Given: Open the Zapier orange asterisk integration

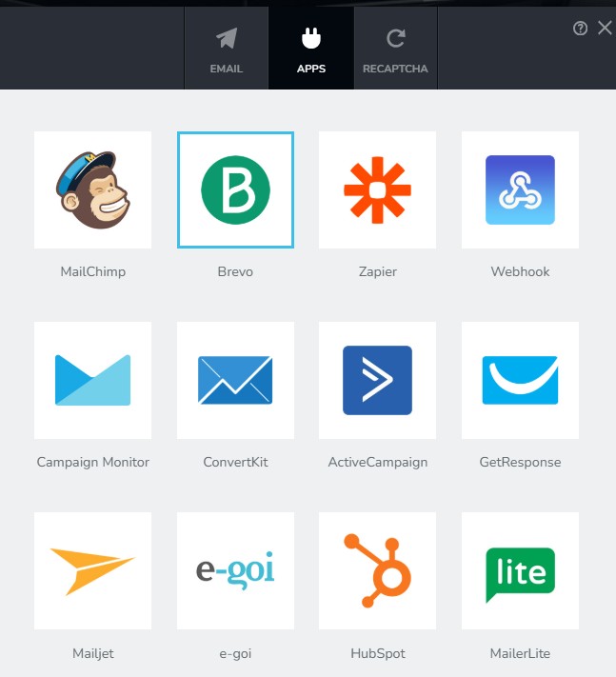Looking at the screenshot, I should click(377, 190).
